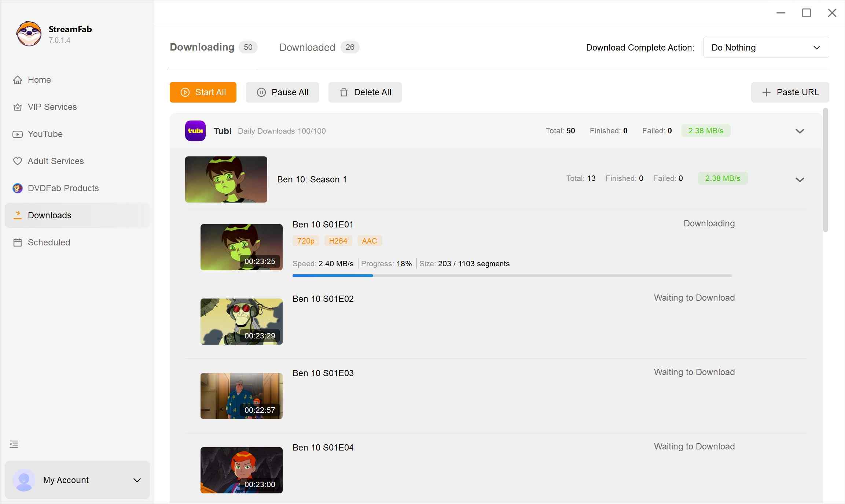This screenshot has height=504, width=845.
Task: Collapse the Ben 10: Season 1 group
Action: 800,179
